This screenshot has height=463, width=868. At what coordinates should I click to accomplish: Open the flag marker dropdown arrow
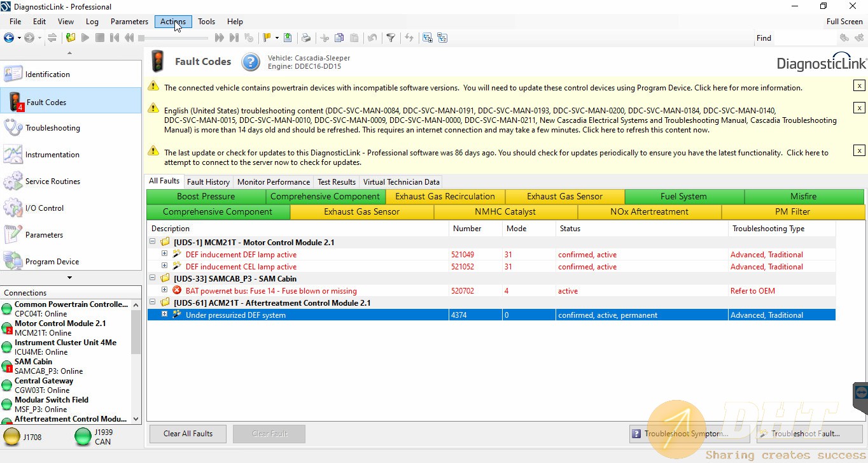[x=276, y=38]
